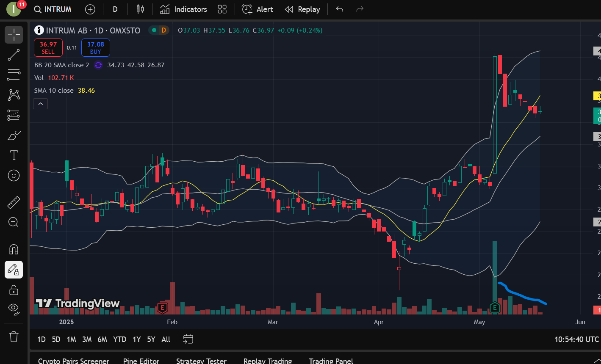Viewport: 601px width, 364px height.
Task: Click the INTRUM AB symbol title
Action: (66, 30)
